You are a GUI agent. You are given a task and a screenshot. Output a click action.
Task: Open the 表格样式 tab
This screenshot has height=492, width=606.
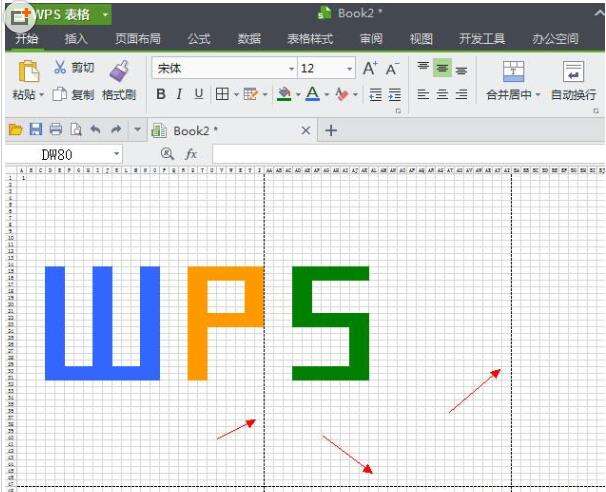(310, 39)
